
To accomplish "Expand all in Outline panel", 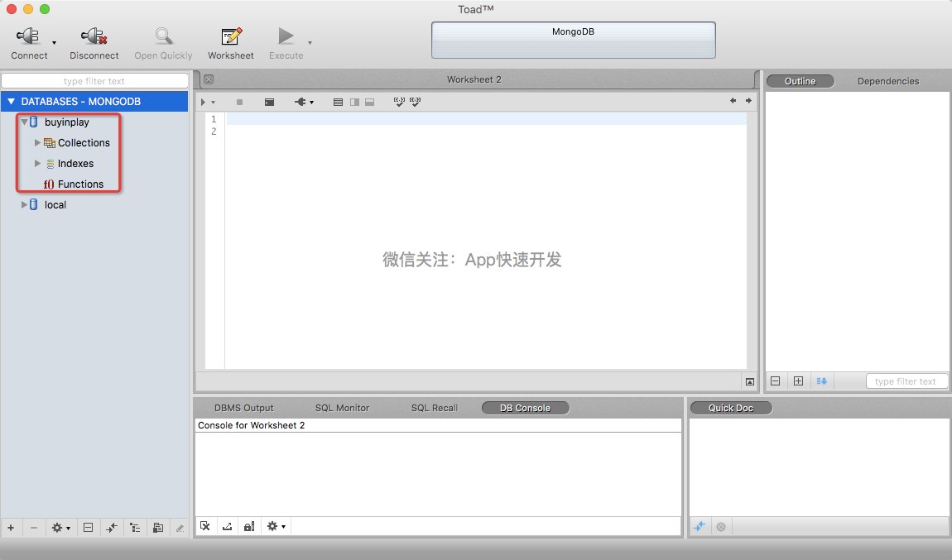I will (x=798, y=381).
